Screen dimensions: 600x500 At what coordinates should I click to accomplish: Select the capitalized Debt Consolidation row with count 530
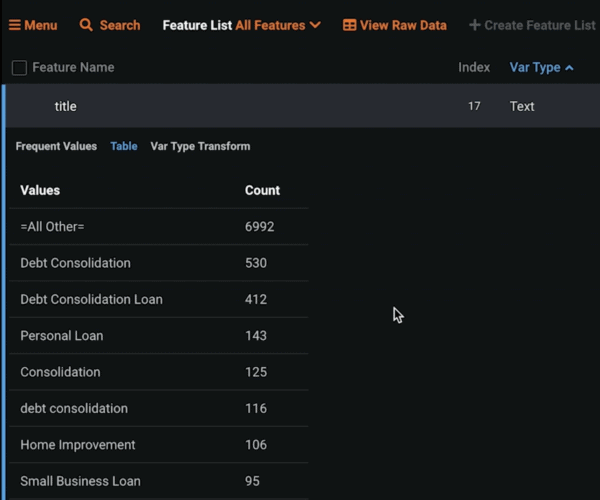click(x=159, y=263)
